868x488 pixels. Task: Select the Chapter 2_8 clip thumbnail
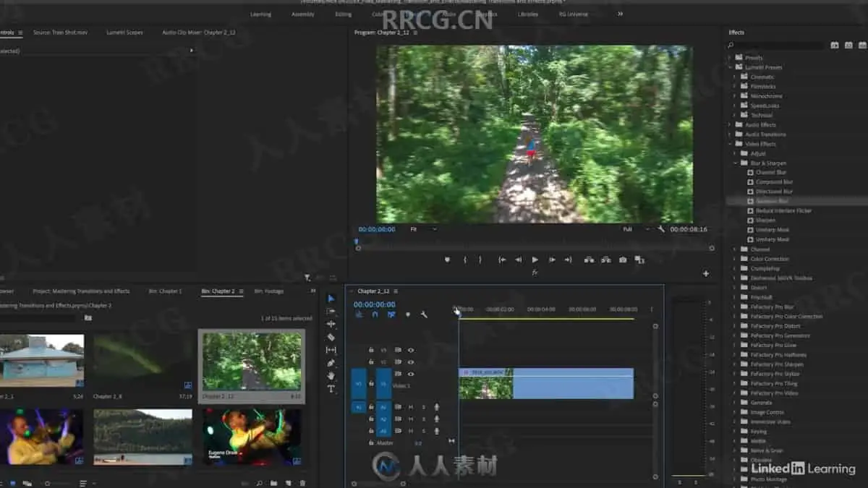[x=142, y=360]
